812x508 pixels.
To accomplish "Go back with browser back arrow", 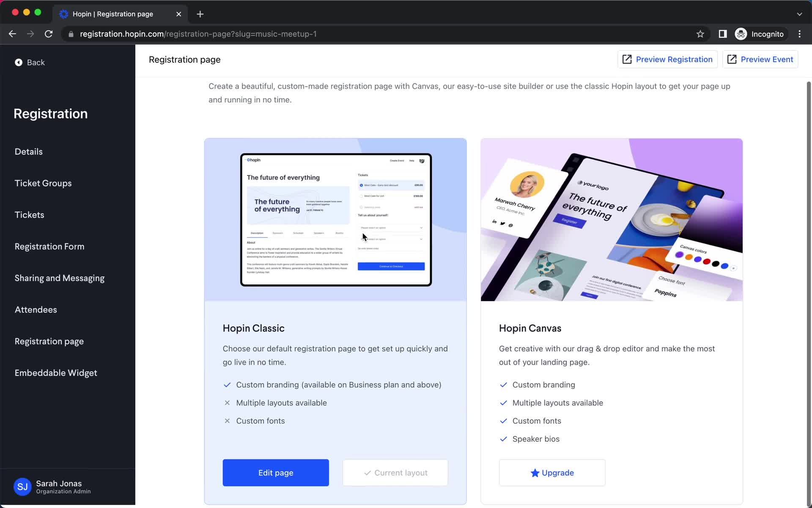I will click(12, 34).
